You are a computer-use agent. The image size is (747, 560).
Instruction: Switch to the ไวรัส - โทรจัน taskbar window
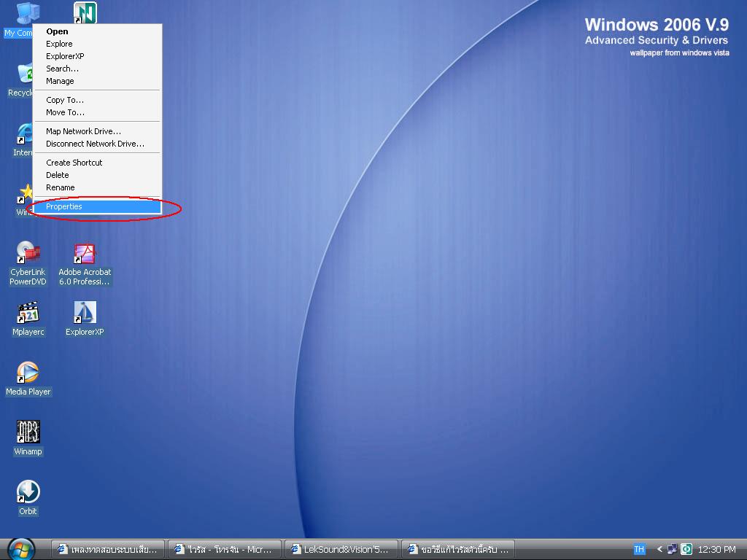[225, 549]
